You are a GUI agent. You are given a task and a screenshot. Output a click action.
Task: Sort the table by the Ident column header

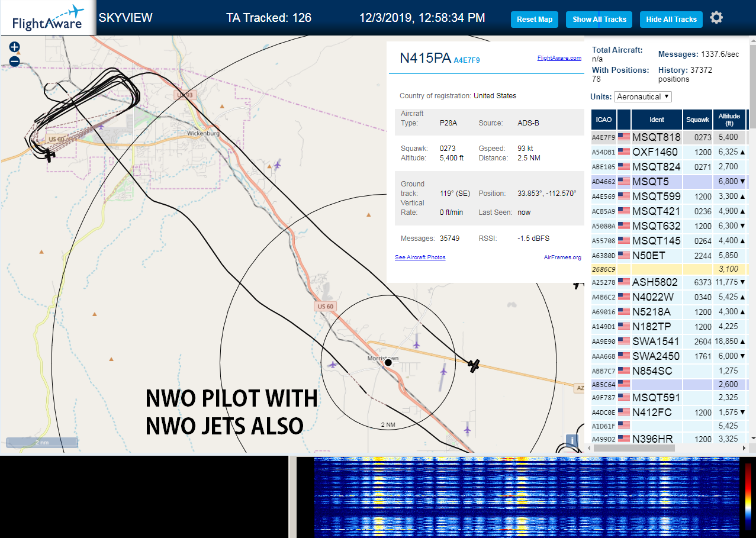657,120
